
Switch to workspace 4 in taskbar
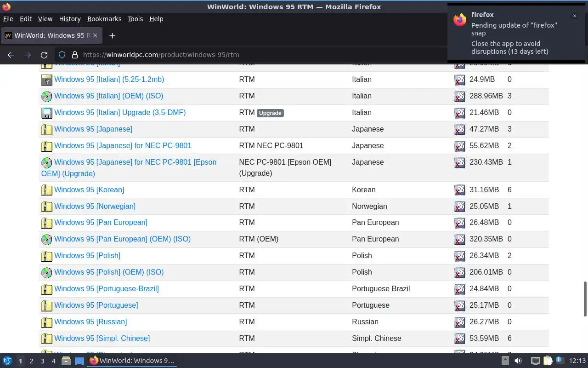point(53,361)
